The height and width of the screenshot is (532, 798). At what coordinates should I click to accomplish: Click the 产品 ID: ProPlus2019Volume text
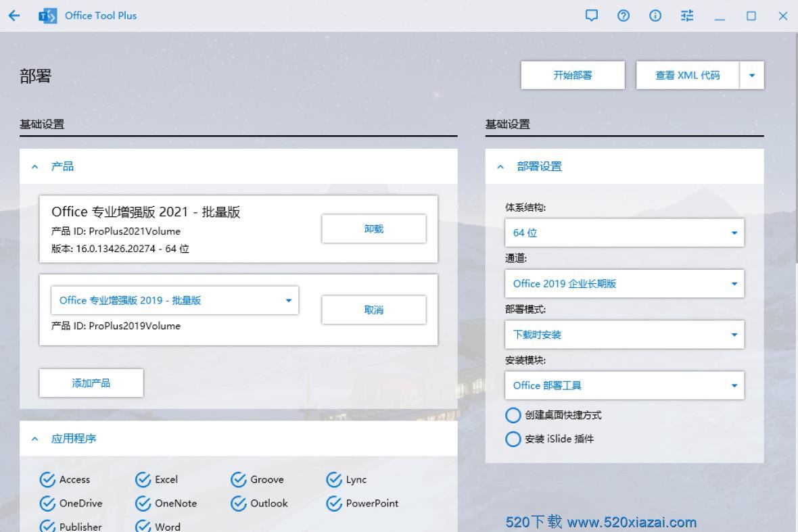(116, 326)
